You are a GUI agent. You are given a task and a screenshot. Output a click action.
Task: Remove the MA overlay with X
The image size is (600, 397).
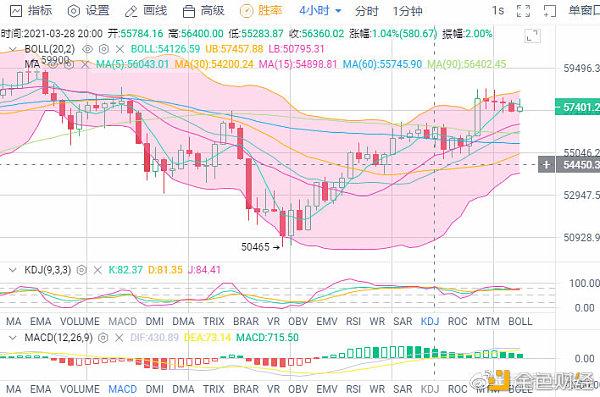tap(85, 64)
